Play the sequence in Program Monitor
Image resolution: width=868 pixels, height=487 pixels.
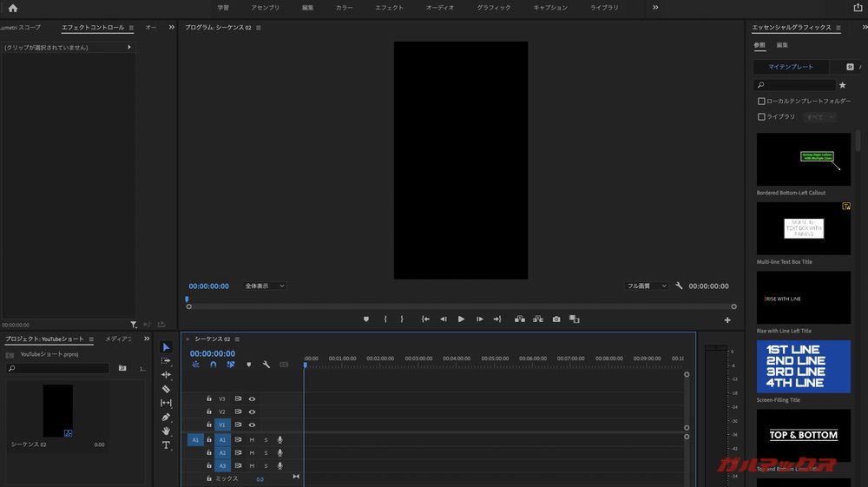[x=461, y=319]
